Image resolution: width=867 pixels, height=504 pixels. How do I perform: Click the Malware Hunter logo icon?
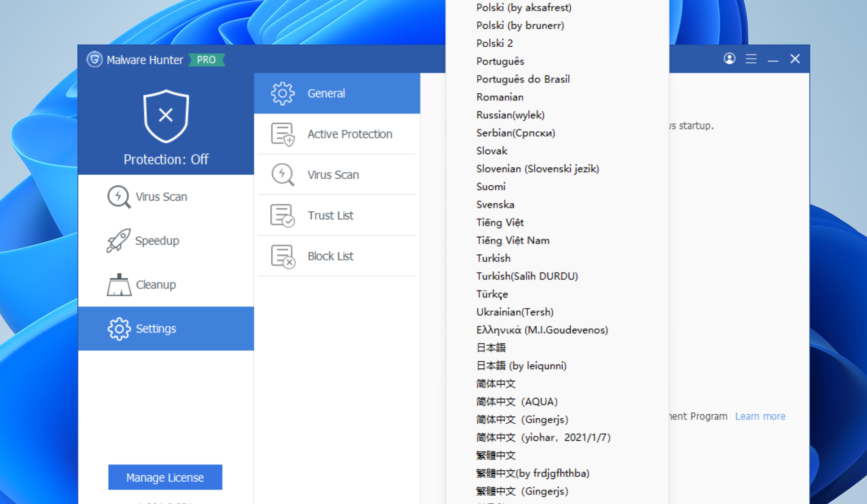pos(94,59)
